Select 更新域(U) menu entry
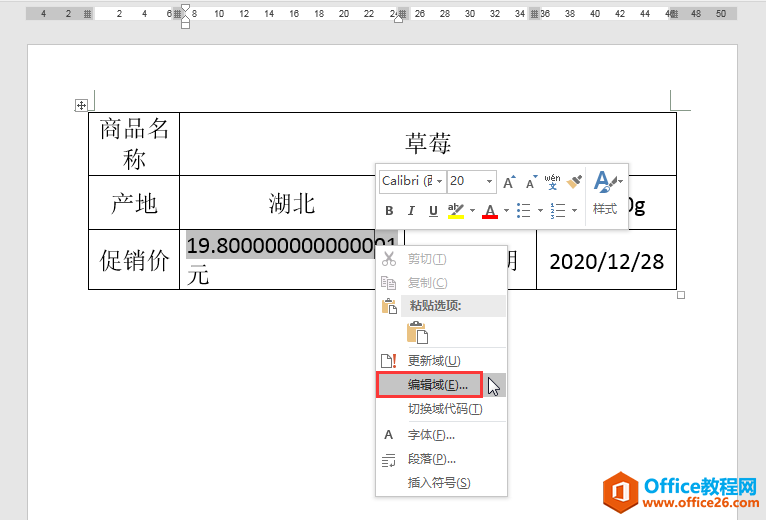 pos(434,360)
